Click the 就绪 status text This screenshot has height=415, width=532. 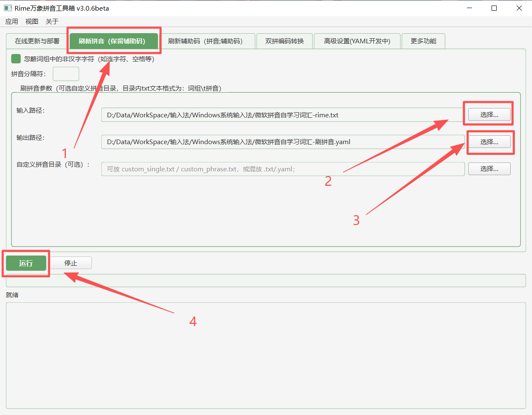point(12,295)
